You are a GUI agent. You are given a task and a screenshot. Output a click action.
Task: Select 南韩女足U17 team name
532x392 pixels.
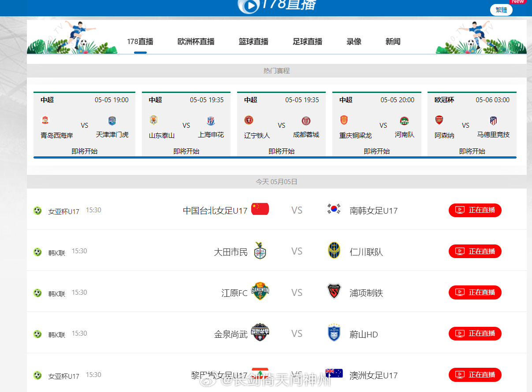tap(374, 211)
